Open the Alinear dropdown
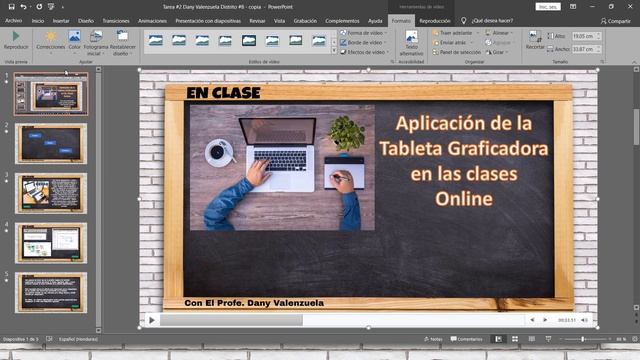Viewport: 640px width, 360px height. 499,33
